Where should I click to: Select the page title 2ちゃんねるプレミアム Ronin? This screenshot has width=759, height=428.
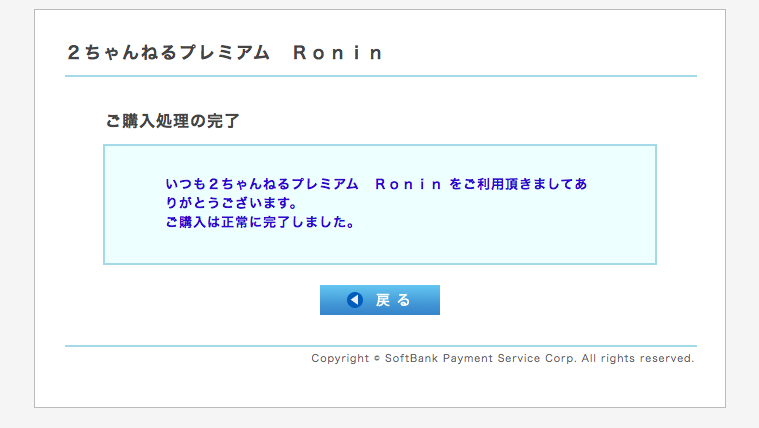click(226, 53)
